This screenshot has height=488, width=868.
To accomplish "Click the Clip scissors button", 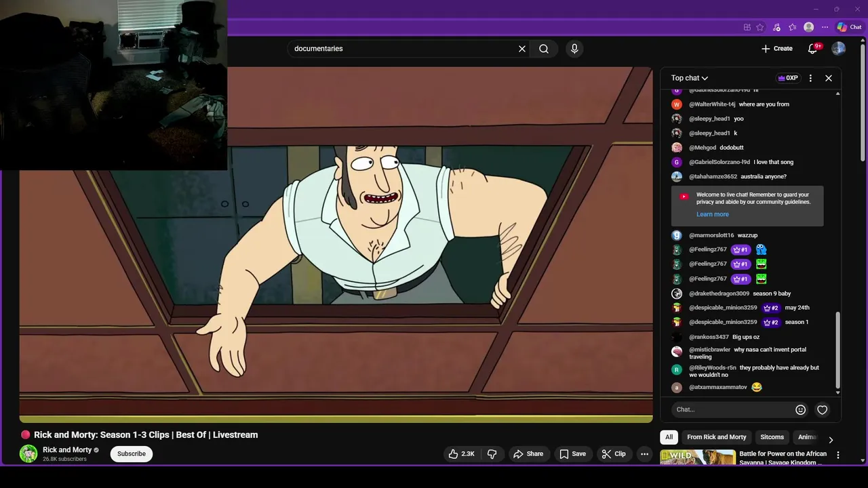I will click(x=614, y=453).
